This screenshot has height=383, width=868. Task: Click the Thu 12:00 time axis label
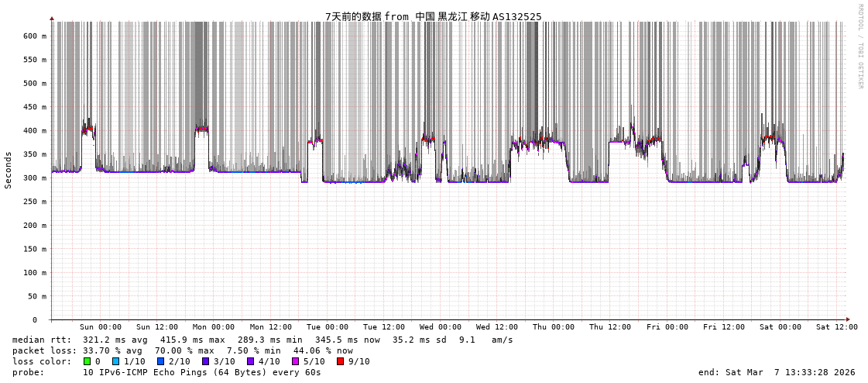point(609,327)
